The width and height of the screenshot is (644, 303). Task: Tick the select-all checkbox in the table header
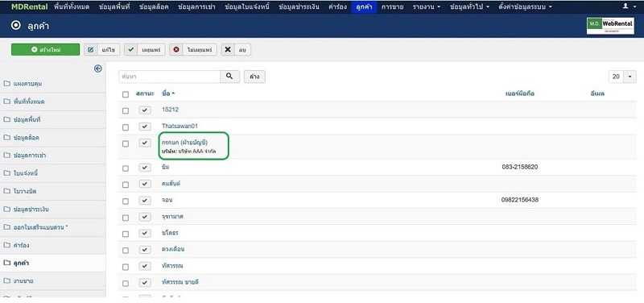tap(126, 94)
